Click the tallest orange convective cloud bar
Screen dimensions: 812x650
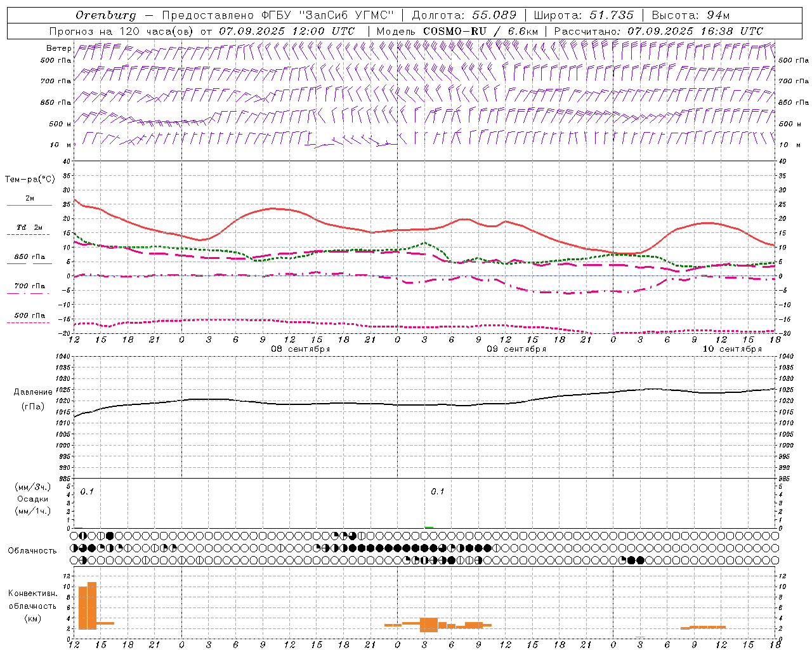point(92,606)
